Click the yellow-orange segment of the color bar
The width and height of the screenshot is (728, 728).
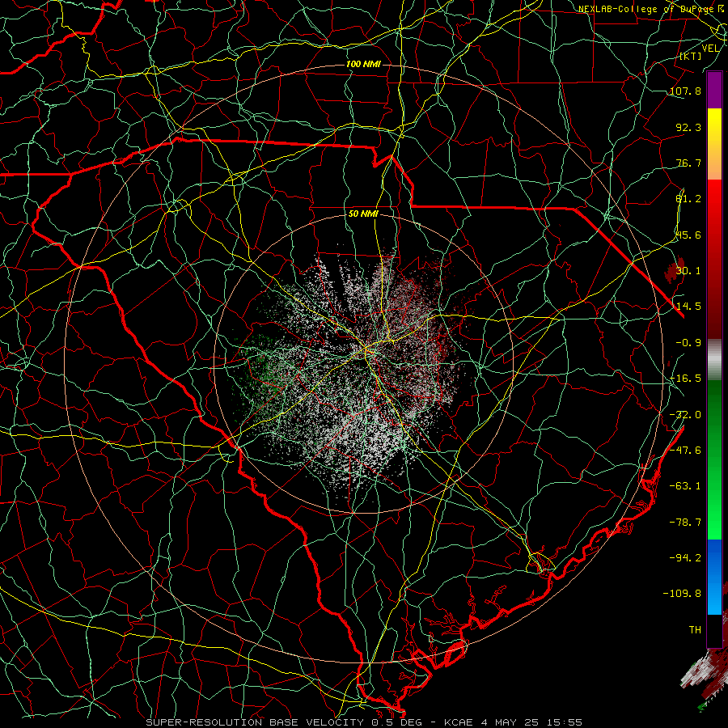tap(714, 144)
